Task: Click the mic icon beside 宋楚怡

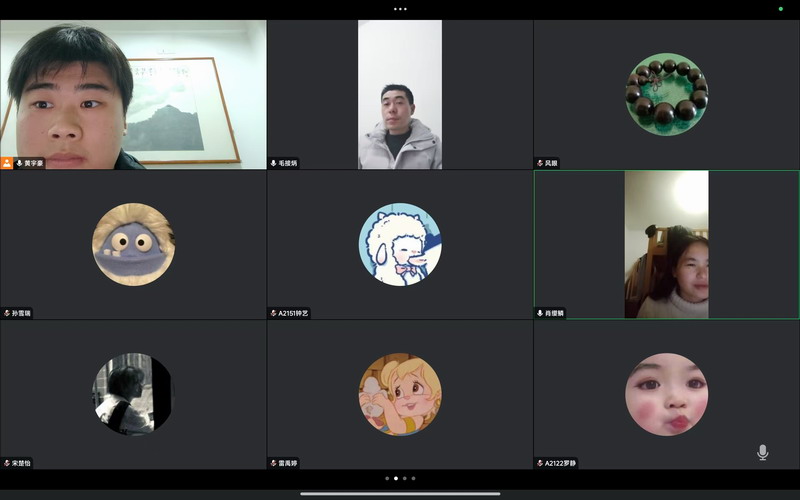Action: [x=7, y=463]
